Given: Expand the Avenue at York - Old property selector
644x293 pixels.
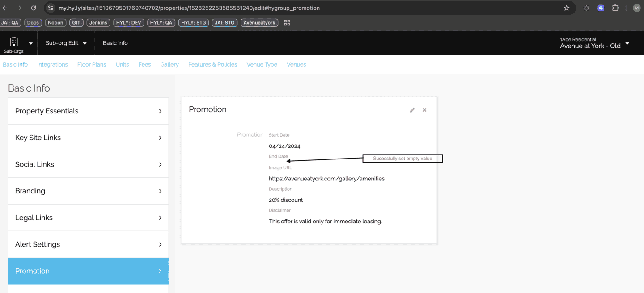Looking at the screenshot, I should [627, 43].
